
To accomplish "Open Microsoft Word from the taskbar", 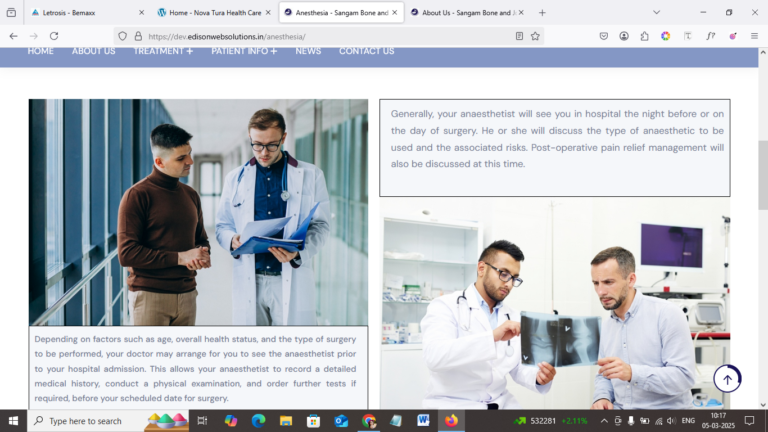I will click(x=423, y=421).
